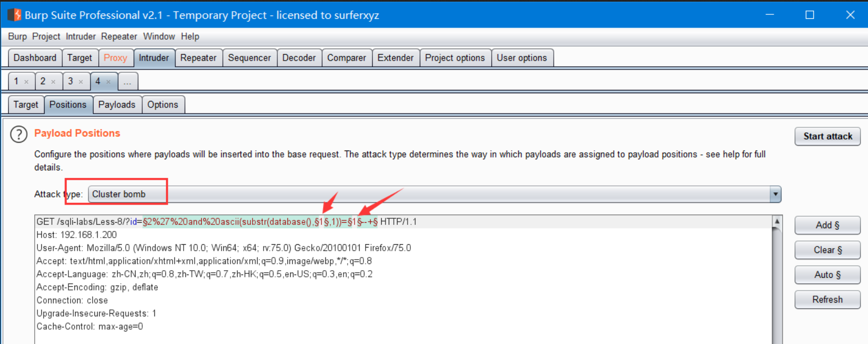
Task: Select the Cluster bomb attack type combo box
Action: 435,194
